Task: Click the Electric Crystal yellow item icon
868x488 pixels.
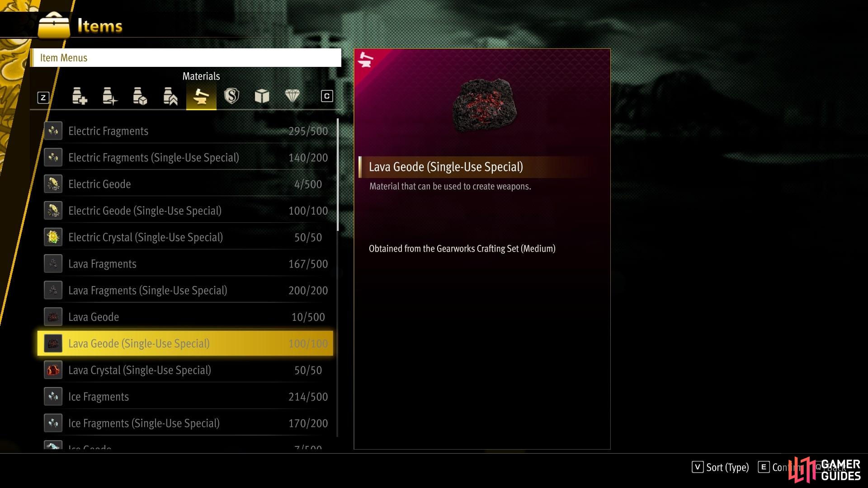Action: [53, 237]
